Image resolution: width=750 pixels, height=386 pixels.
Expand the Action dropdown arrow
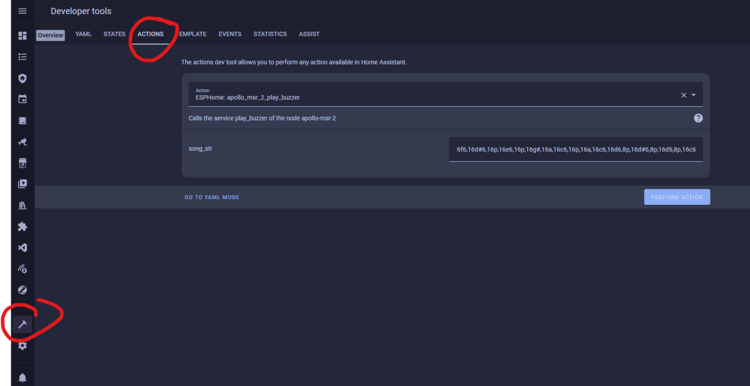click(x=694, y=95)
